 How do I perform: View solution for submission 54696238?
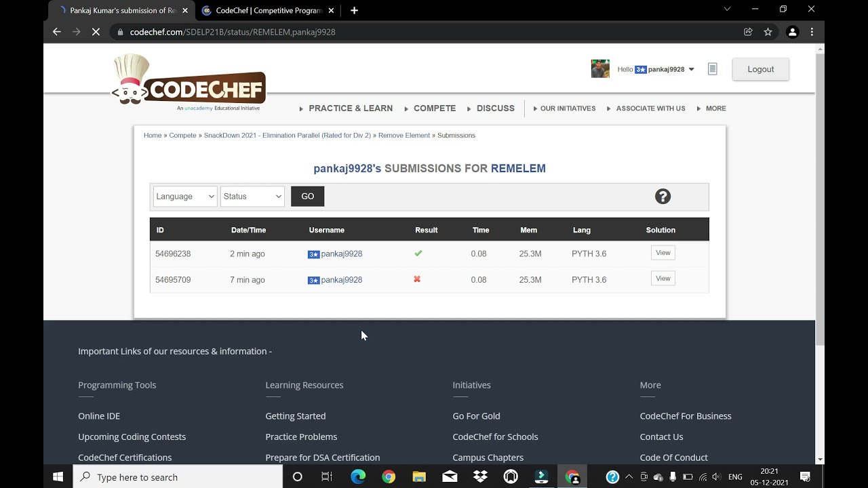pyautogui.click(x=663, y=253)
